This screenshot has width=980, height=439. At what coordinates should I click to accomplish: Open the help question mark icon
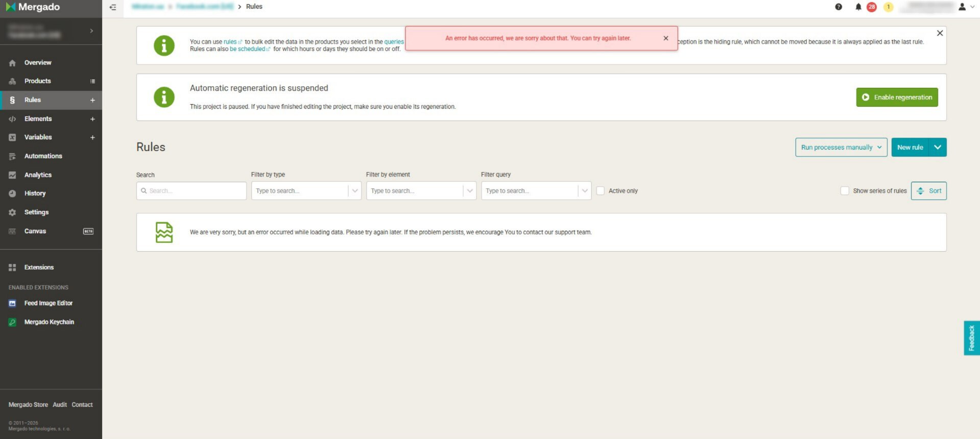pyautogui.click(x=838, y=7)
